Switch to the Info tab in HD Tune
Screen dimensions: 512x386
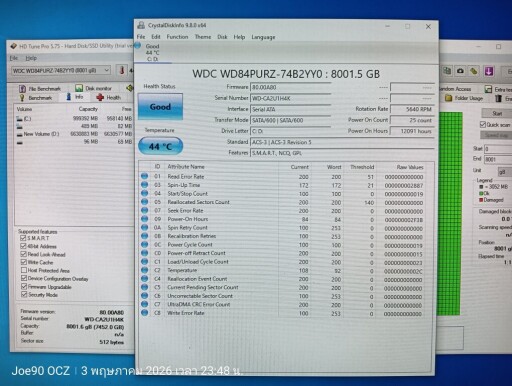click(75, 97)
